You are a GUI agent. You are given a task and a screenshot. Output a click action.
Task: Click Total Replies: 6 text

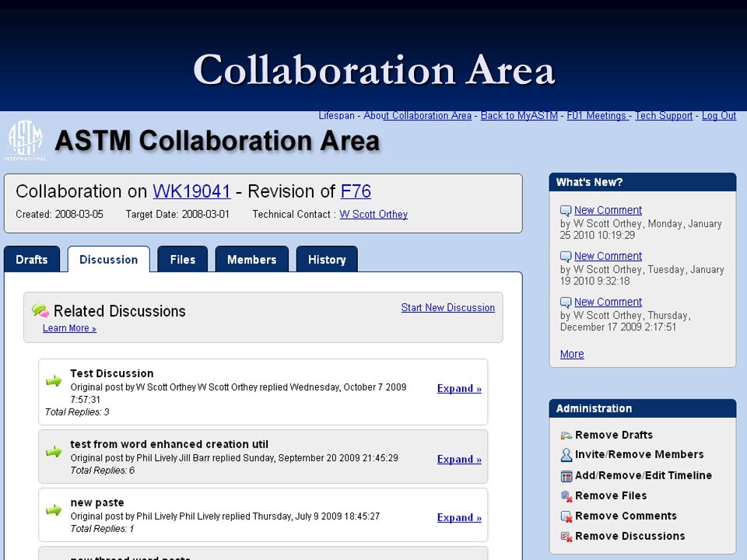103,471
